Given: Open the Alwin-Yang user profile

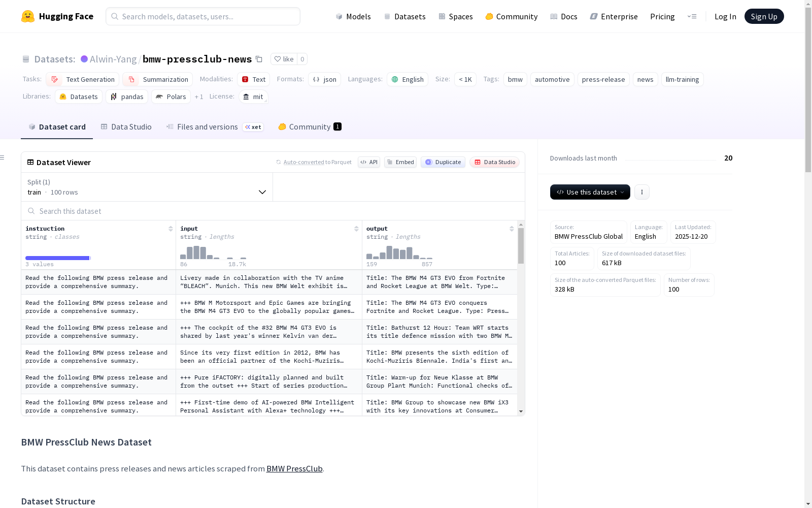Looking at the screenshot, I should 113,59.
